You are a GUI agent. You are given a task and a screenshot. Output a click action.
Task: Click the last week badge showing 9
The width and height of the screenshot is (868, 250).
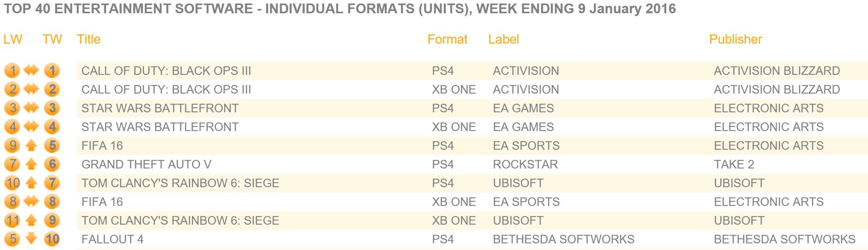click(x=12, y=146)
